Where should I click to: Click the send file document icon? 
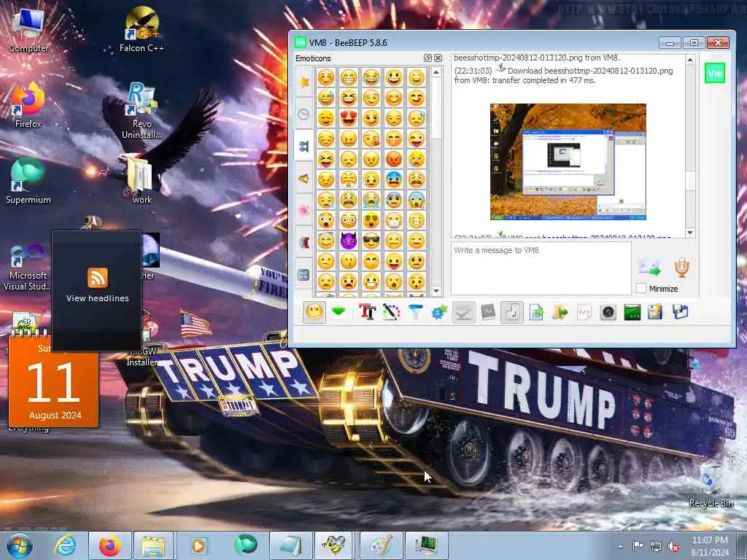click(536, 312)
